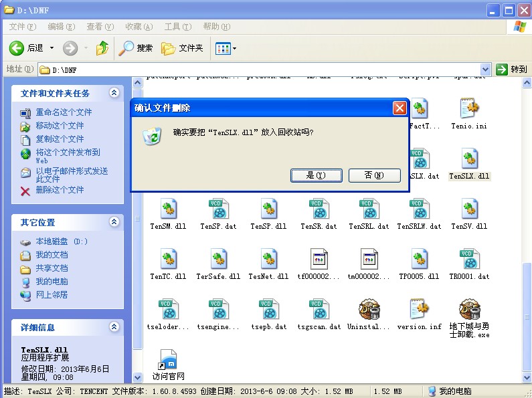Open the 工具(T) menu
This screenshot has width=532, height=398.
coord(177,27)
